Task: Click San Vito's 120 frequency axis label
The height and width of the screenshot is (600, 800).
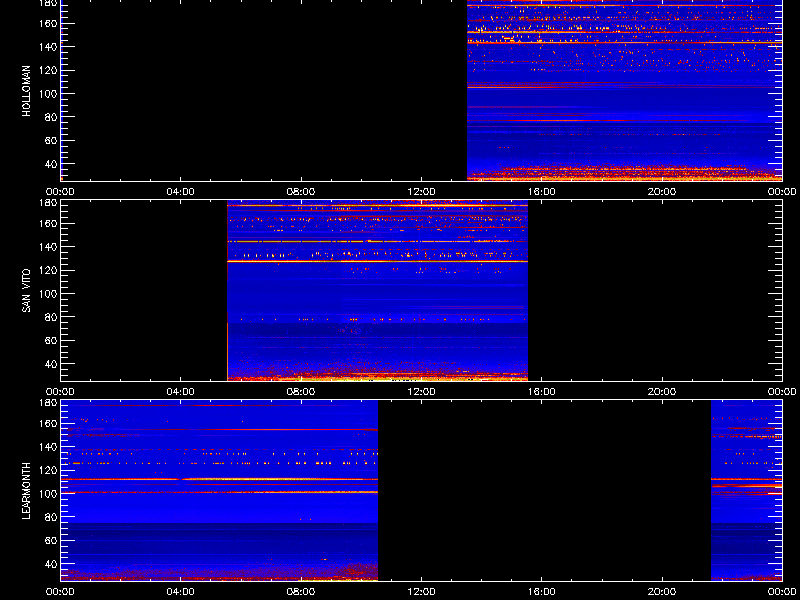Action: coord(48,270)
